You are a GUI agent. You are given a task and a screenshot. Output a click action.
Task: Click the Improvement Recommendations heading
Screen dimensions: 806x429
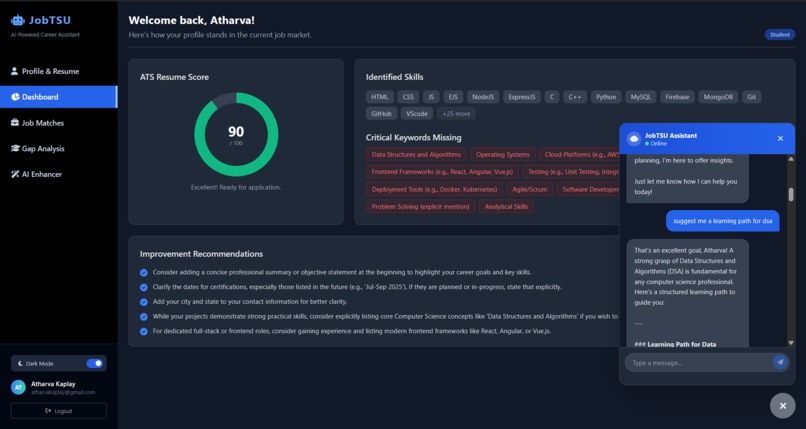pos(201,254)
